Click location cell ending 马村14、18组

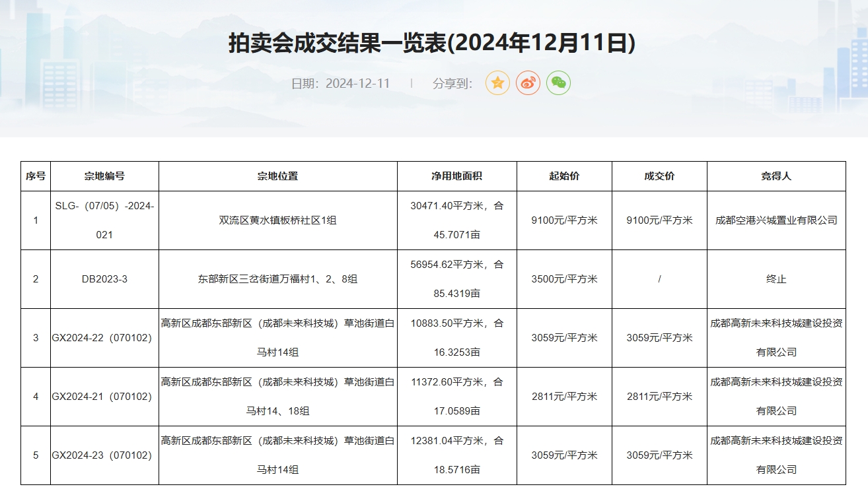pyautogui.click(x=277, y=397)
